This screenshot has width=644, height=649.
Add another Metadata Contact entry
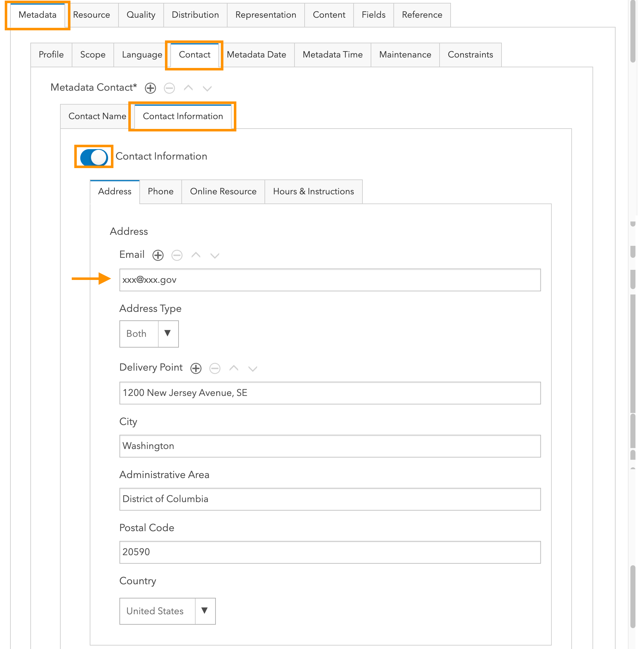coord(150,88)
